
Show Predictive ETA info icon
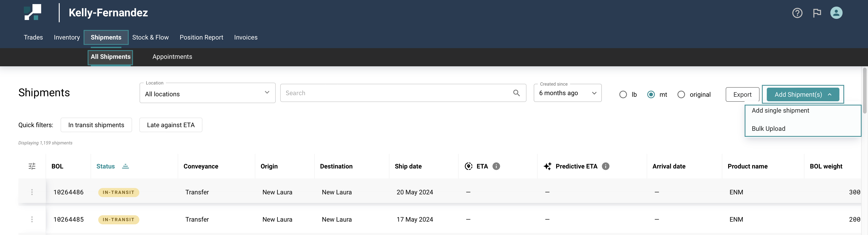[x=605, y=166]
